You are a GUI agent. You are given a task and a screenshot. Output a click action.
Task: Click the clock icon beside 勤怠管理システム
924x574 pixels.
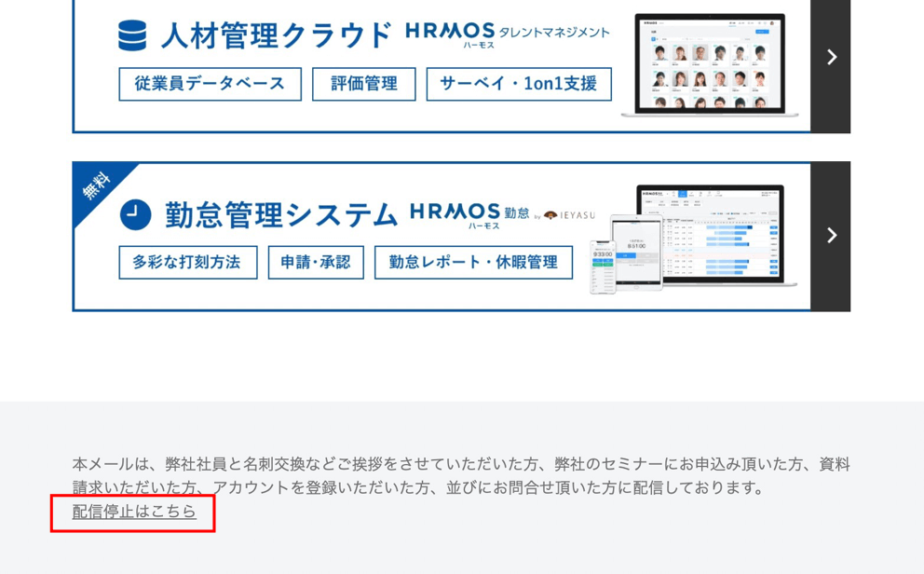coord(135,214)
